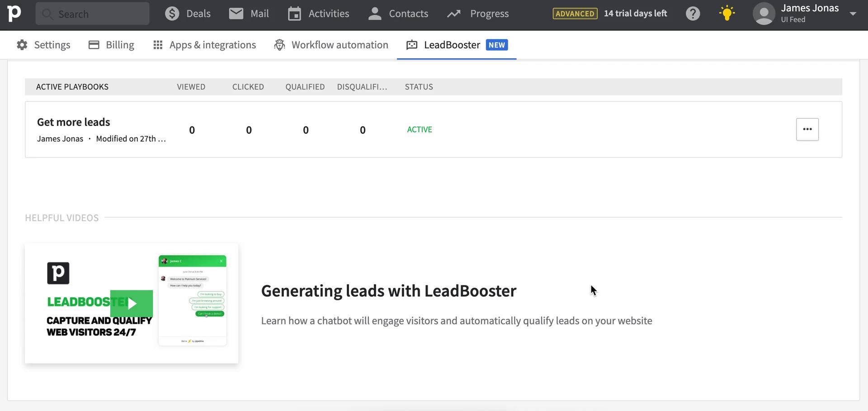Screen dimensions: 868x411
Task: Click the Progress trend arrow icon
Action: (x=454, y=14)
